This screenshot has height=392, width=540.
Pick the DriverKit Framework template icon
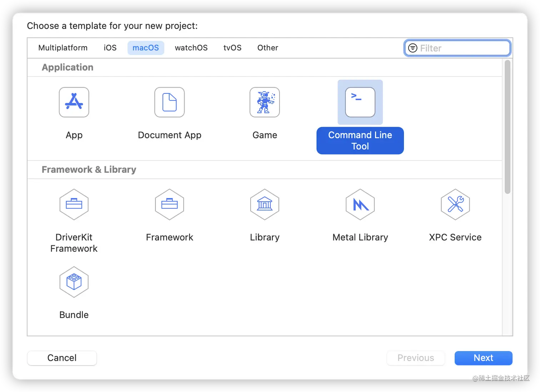pyautogui.click(x=74, y=204)
